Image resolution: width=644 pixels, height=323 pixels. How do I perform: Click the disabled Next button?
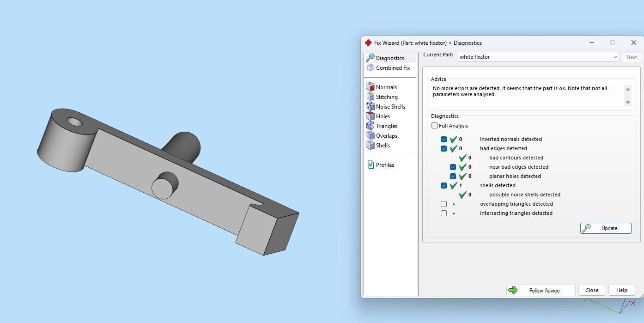(x=632, y=57)
